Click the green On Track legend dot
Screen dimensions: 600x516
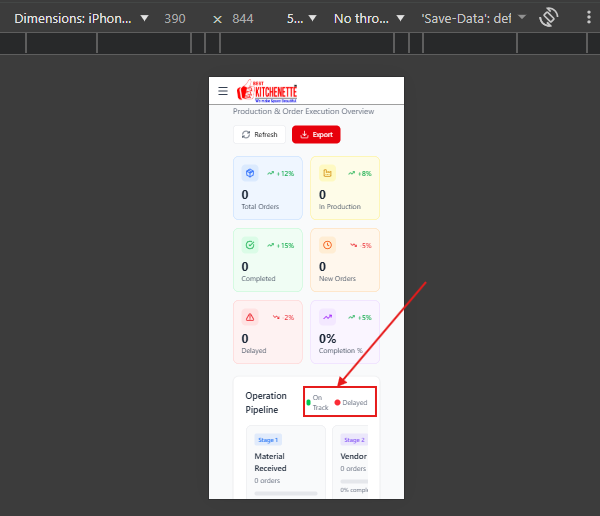point(308,403)
